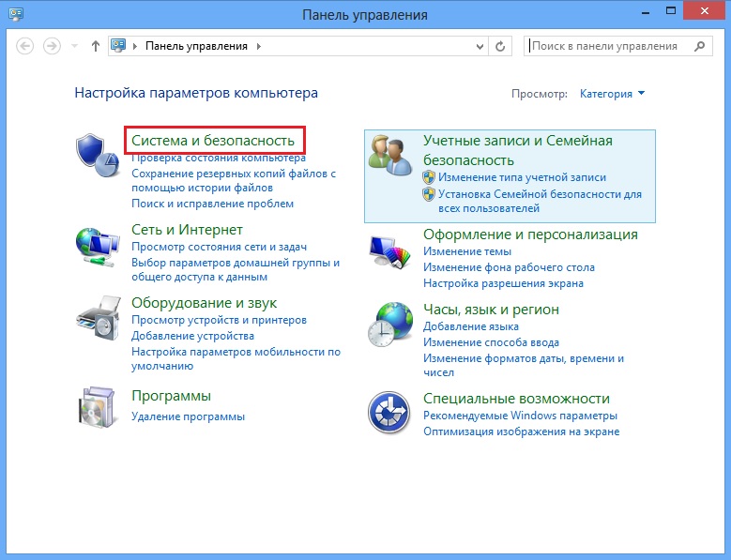Open Clock, Language and Region globe icon
The height and width of the screenshot is (560, 731).
(x=389, y=325)
